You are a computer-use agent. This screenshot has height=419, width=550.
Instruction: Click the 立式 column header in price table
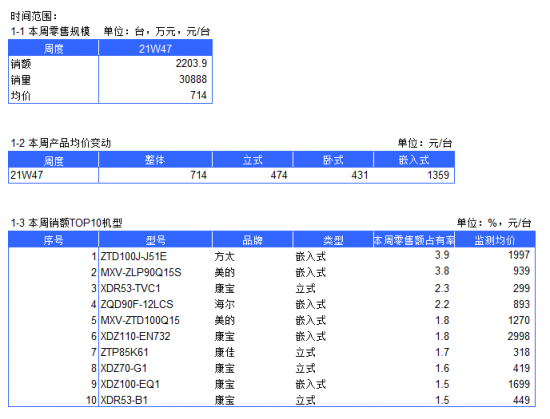point(253,160)
